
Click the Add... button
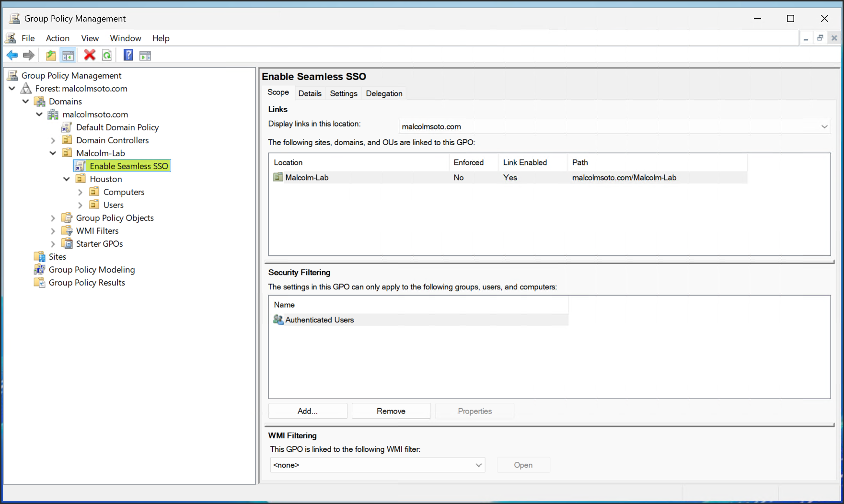point(308,411)
